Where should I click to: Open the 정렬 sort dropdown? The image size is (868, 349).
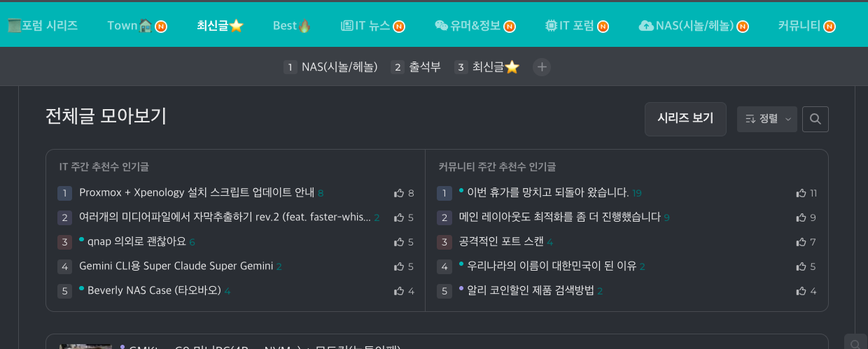pos(766,119)
